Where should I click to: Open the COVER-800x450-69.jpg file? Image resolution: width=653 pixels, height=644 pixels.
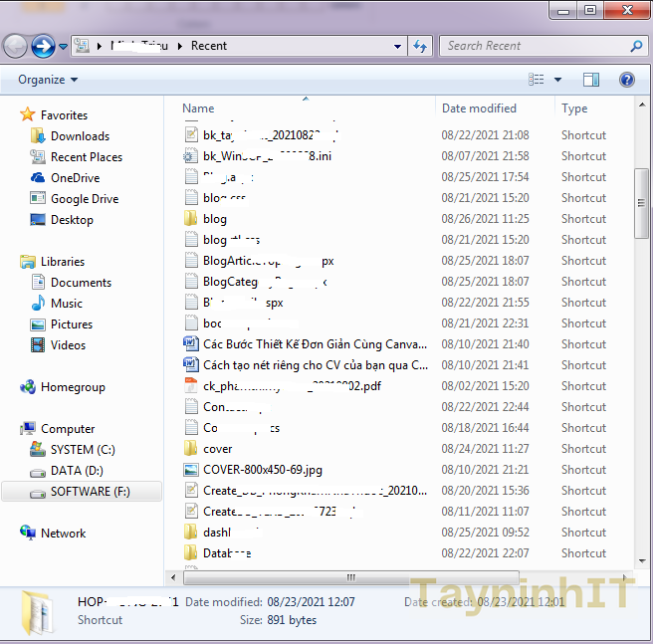coord(262,470)
